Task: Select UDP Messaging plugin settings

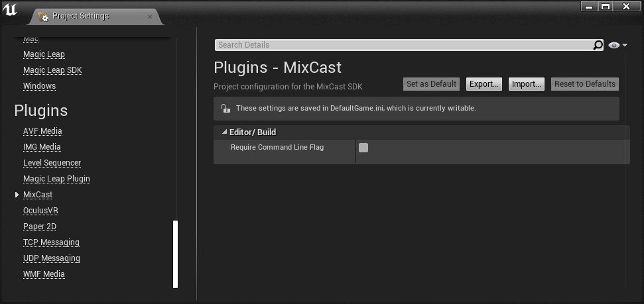Action: 52,258
